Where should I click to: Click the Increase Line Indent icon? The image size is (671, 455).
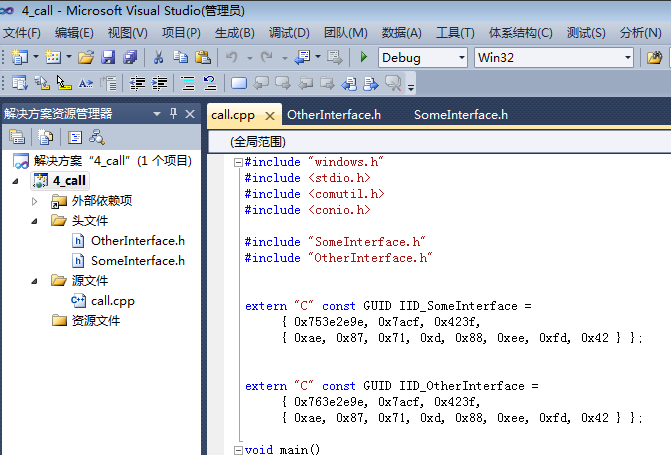(160, 83)
